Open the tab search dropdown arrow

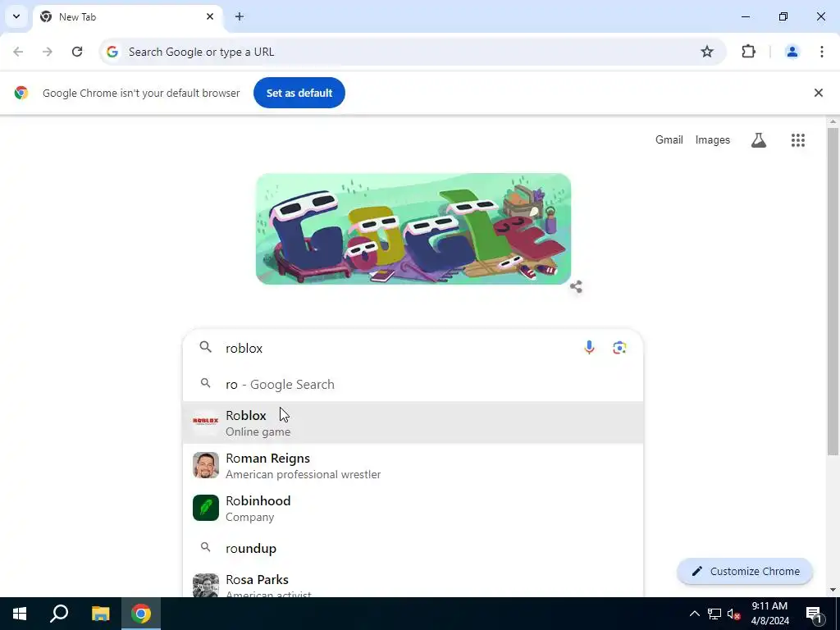[x=16, y=16]
